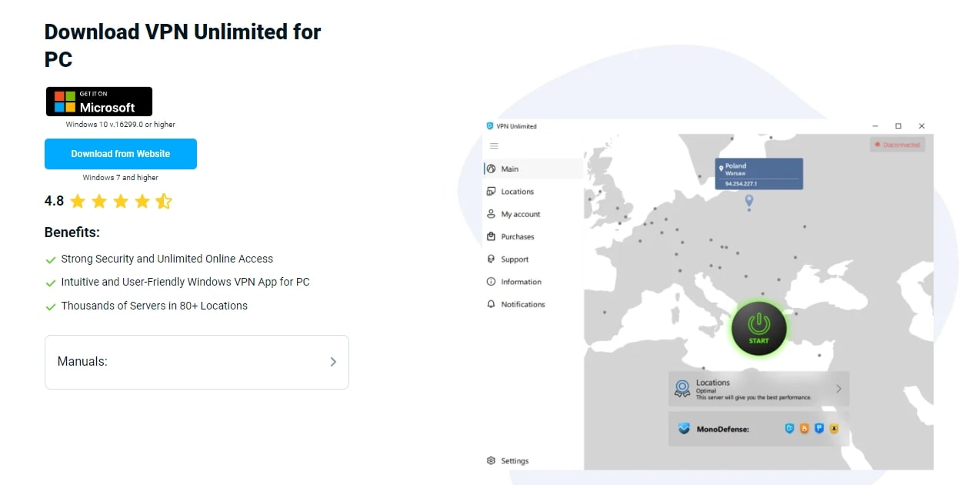
Task: Click the Benefits heading
Action: [x=72, y=232]
